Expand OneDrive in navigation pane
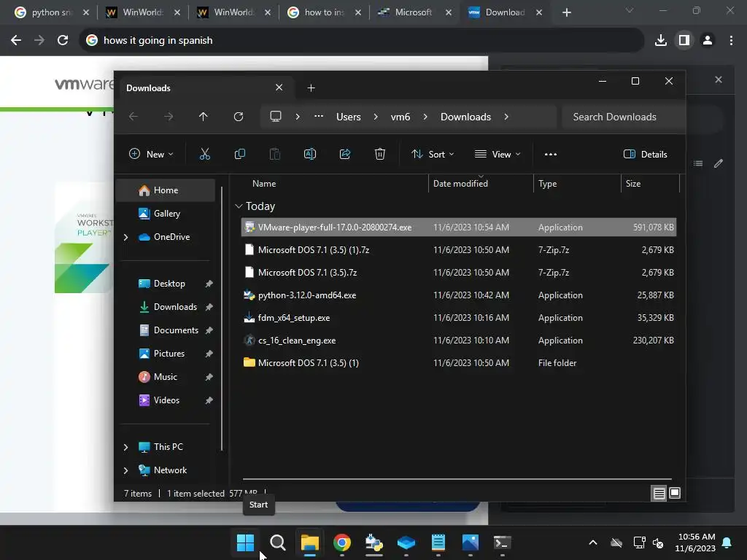 pos(125,237)
